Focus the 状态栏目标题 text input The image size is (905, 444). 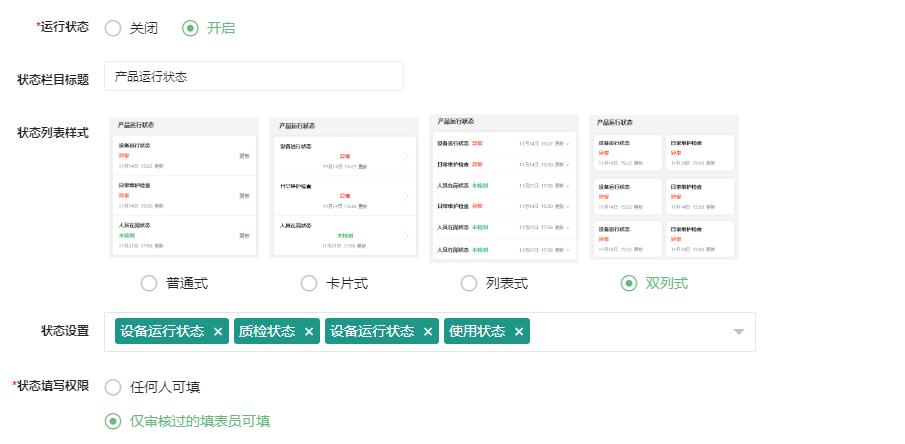point(254,76)
